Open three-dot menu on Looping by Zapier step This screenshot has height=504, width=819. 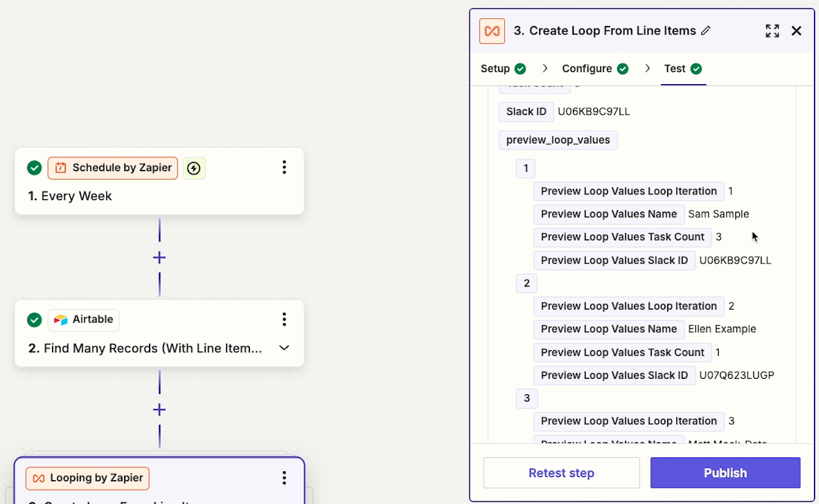point(284,478)
